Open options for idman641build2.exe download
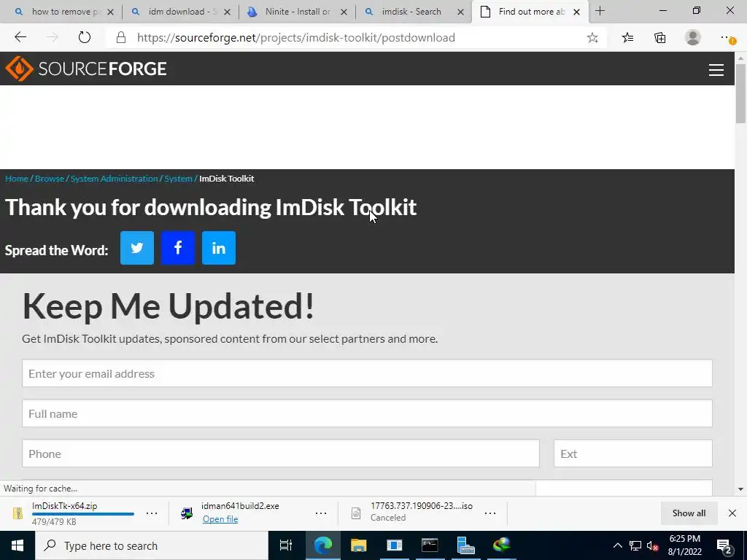This screenshot has height=560, width=747. pyautogui.click(x=321, y=513)
